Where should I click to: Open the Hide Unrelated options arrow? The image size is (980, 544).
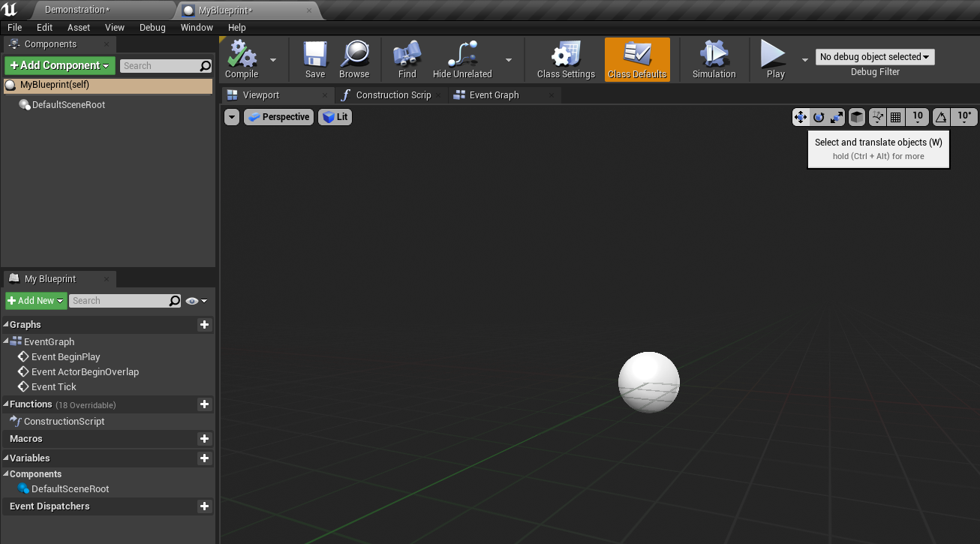click(x=509, y=60)
